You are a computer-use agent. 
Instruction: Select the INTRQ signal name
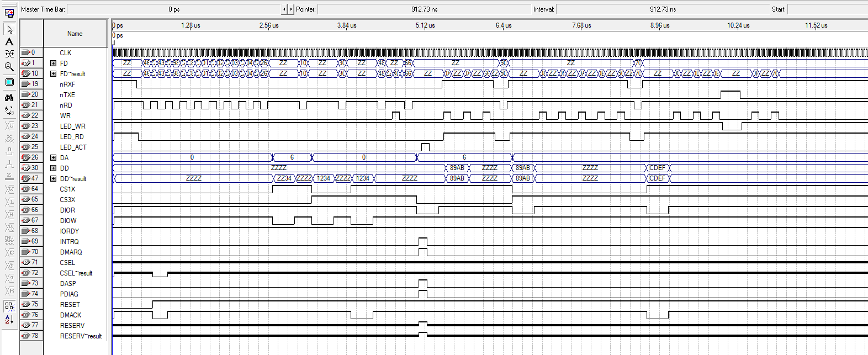pos(69,241)
